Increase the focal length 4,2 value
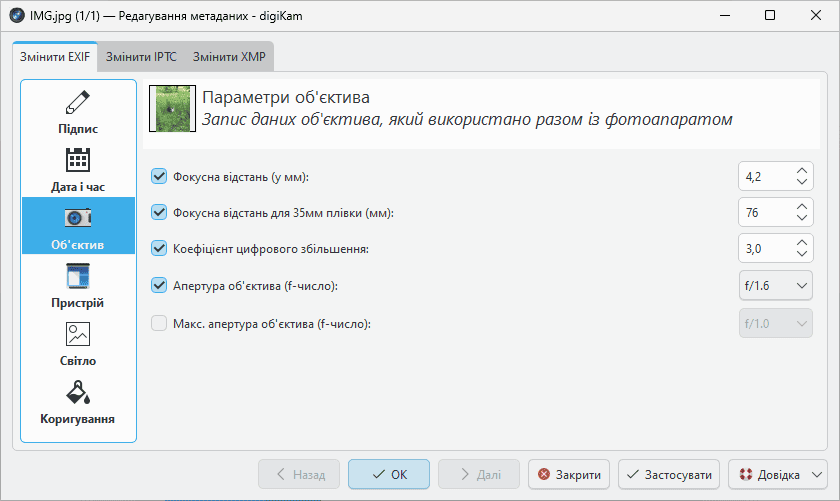840x501 pixels. 802,171
